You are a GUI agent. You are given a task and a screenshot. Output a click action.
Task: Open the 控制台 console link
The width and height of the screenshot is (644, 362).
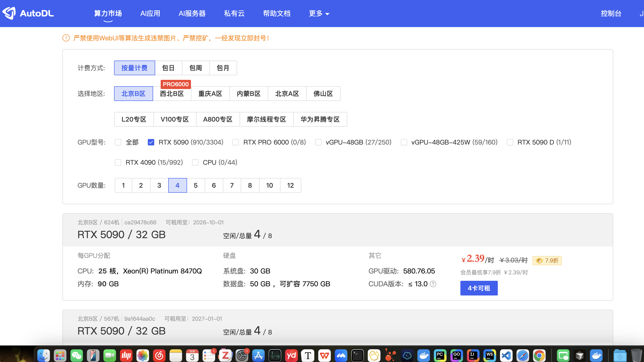coord(611,14)
